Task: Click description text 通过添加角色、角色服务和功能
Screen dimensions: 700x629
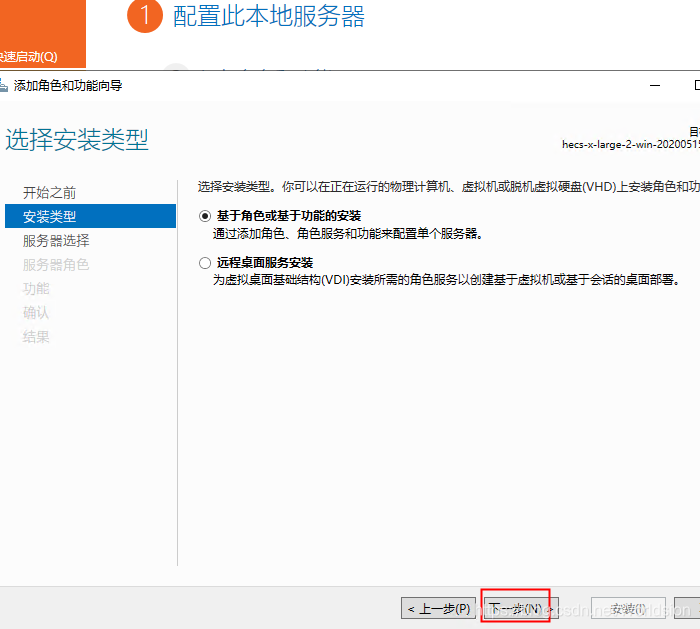Action: [348, 233]
